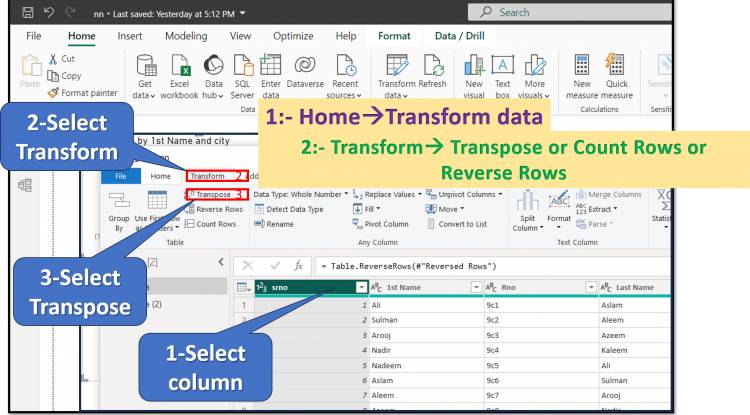750x415 pixels.
Task: Switch to the View ribbon tab
Action: (240, 36)
